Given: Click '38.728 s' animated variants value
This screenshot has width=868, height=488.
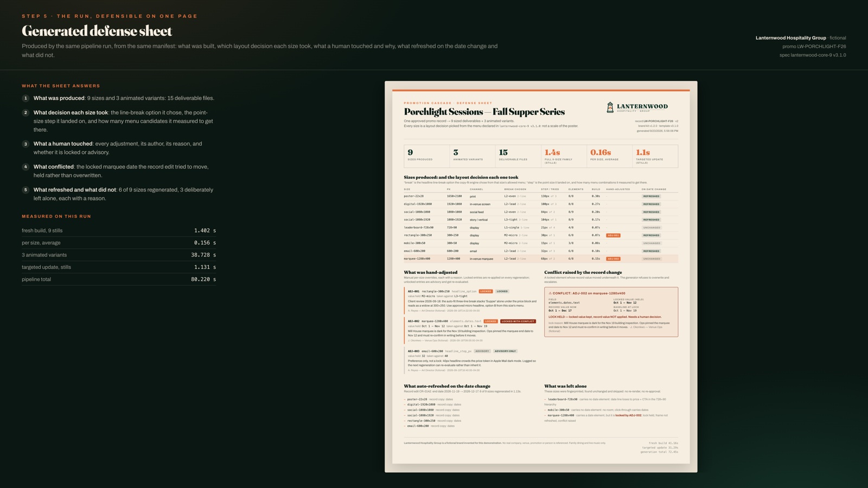Looking at the screenshot, I should 203,255.
